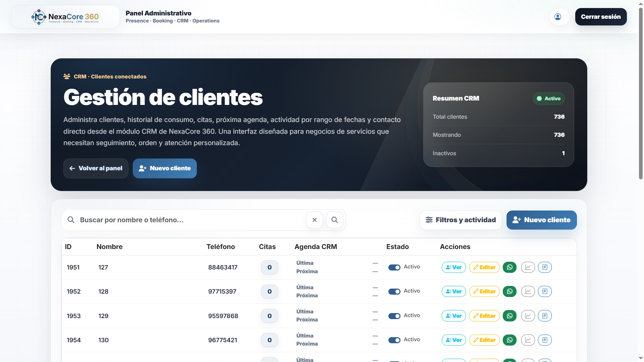The image size is (644, 362).
Task: Go back with Volver al panel
Action: coord(96,168)
